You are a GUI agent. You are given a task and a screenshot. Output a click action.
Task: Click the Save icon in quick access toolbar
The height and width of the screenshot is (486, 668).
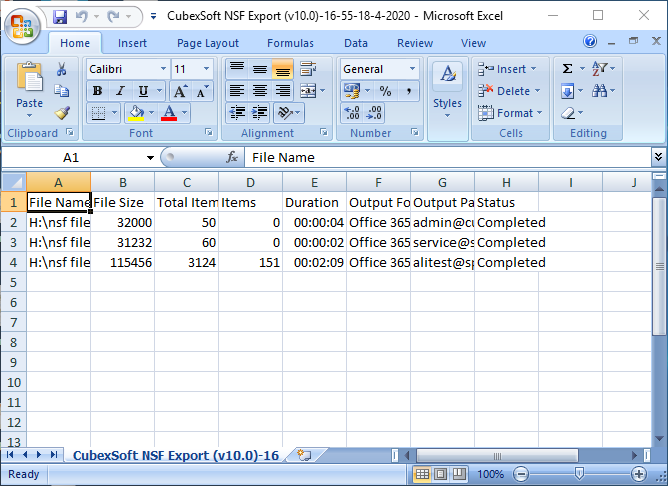pos(60,16)
